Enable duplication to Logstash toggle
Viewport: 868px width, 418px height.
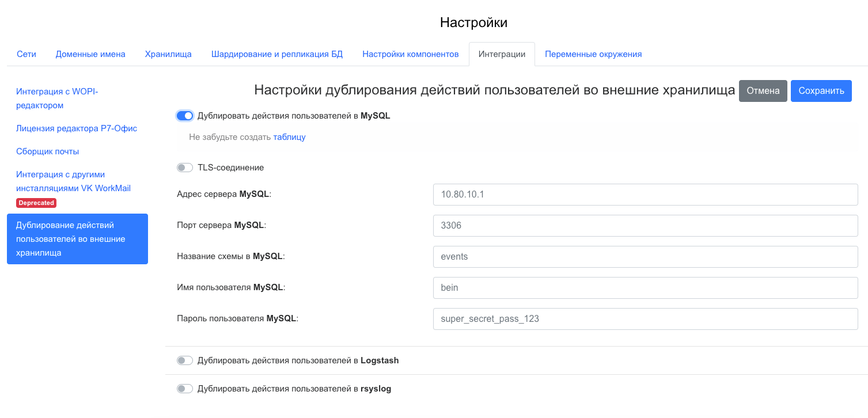pyautogui.click(x=185, y=360)
